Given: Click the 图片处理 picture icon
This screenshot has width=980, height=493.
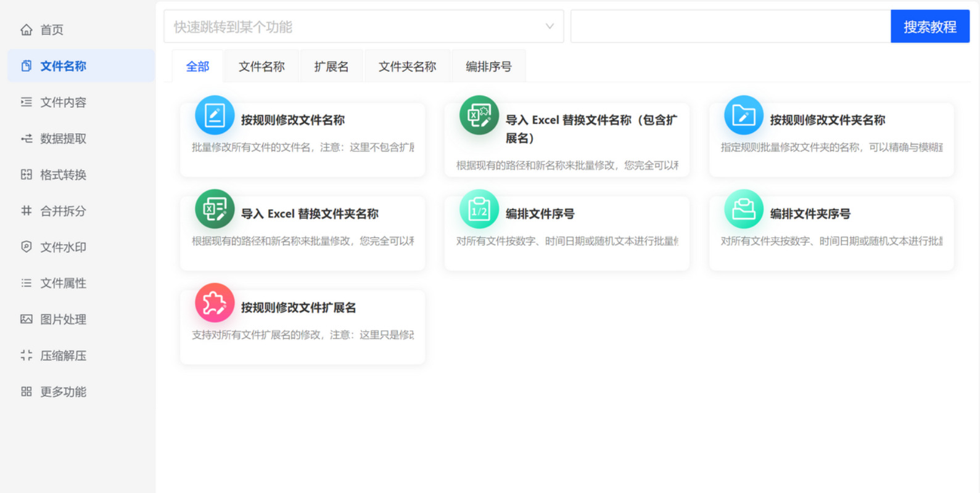Looking at the screenshot, I should (x=26, y=319).
